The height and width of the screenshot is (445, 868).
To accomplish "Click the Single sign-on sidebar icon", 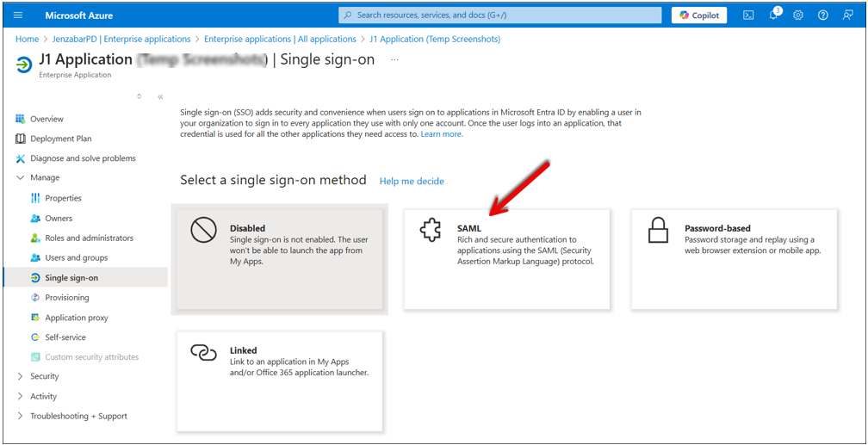I will coord(35,278).
